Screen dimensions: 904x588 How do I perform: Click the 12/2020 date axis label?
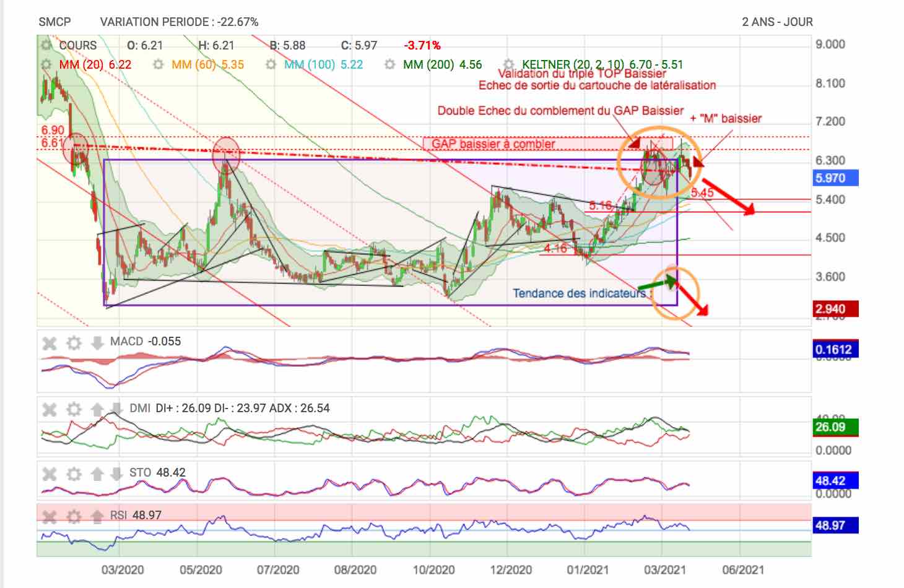510,569
